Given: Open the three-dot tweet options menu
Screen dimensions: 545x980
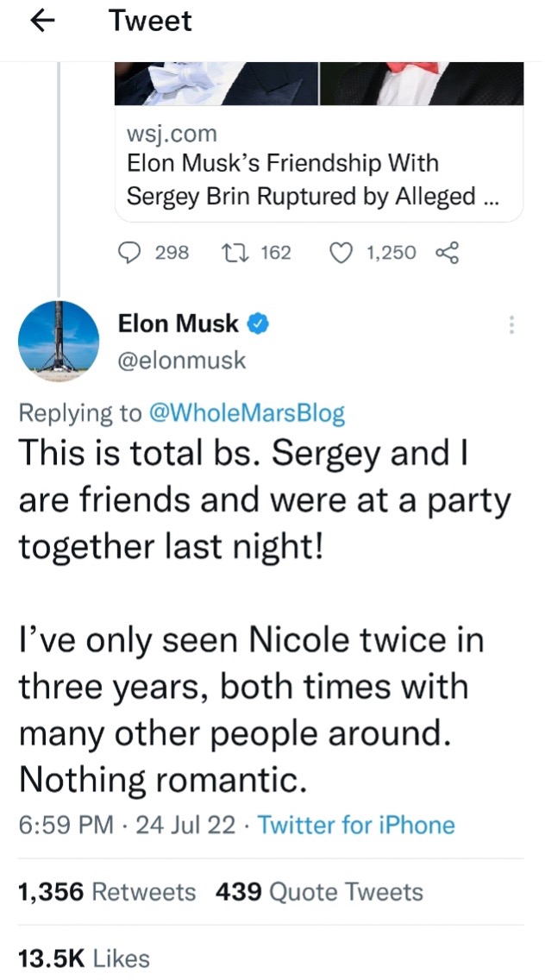Looking at the screenshot, I should click(512, 325).
